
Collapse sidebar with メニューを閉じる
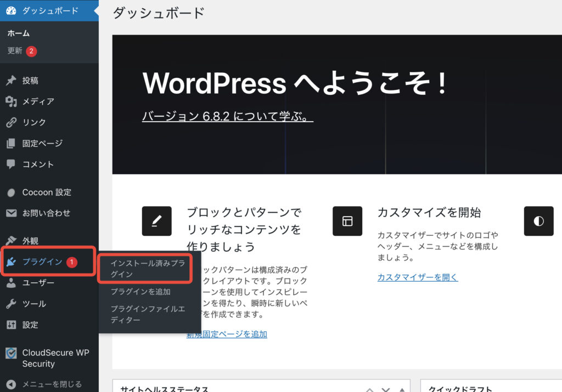[x=49, y=384]
